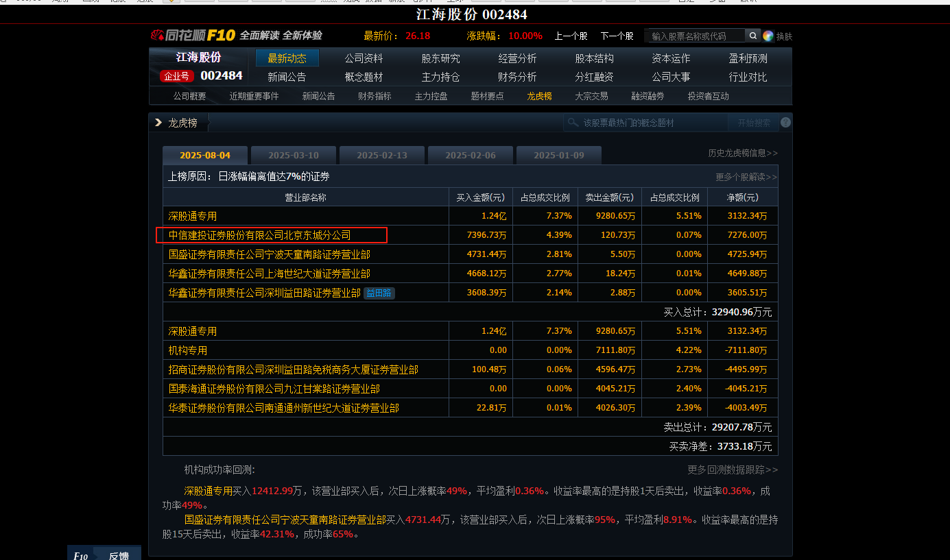The height and width of the screenshot is (560, 950).
Task: Click the arrow icon beside 龙虎榜 heading
Action: coord(158,123)
